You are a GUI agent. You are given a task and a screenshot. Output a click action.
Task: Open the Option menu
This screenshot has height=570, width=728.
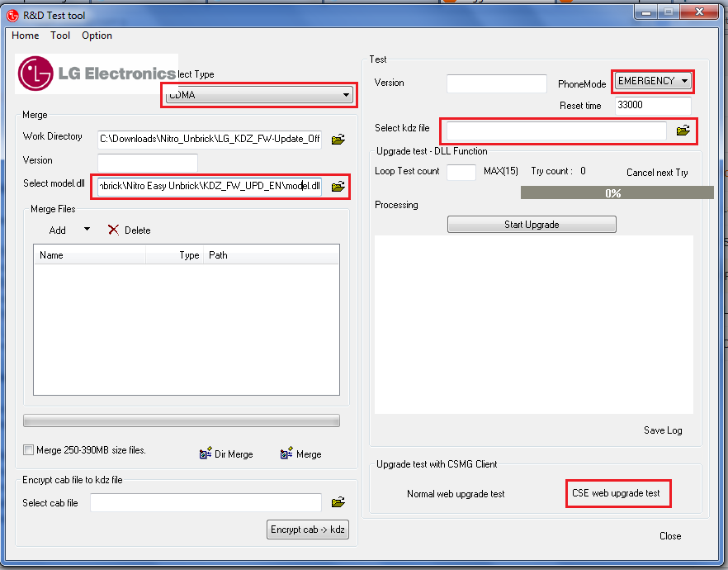coord(97,36)
